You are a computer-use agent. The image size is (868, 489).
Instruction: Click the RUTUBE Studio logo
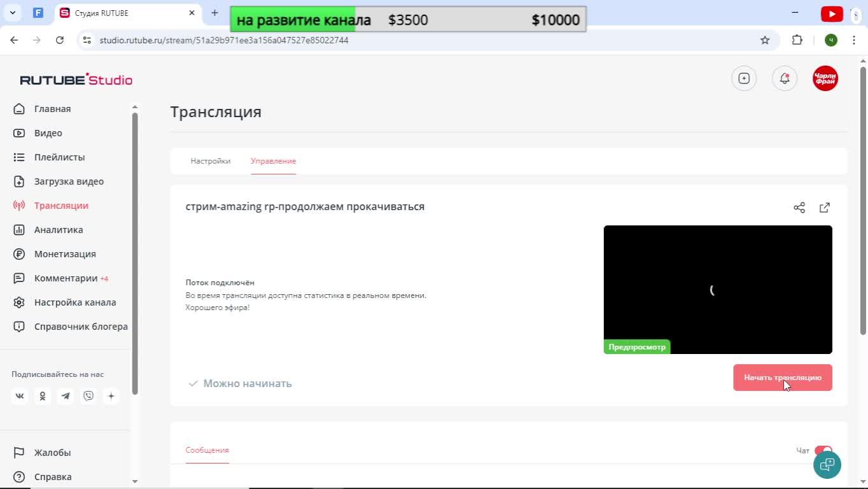76,80
